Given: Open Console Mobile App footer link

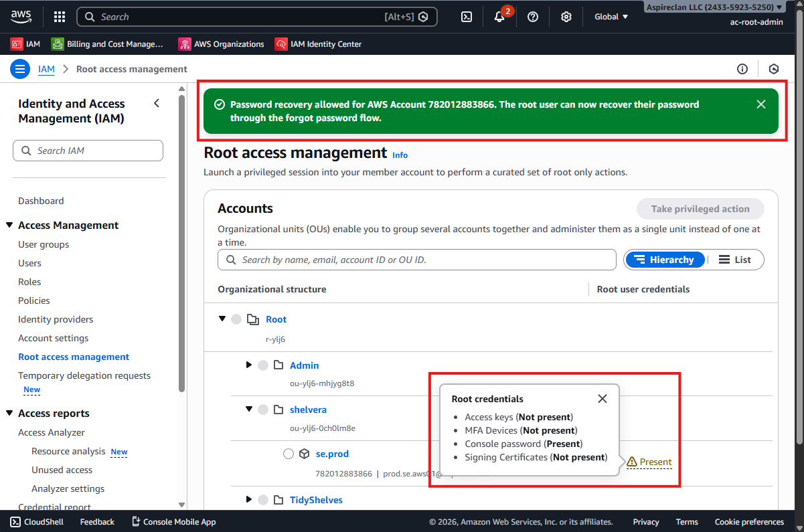Looking at the screenshot, I should point(173,522).
